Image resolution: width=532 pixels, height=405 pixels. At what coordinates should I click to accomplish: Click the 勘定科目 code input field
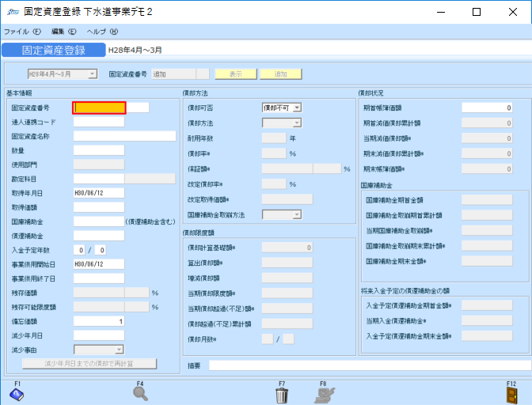coord(99,179)
